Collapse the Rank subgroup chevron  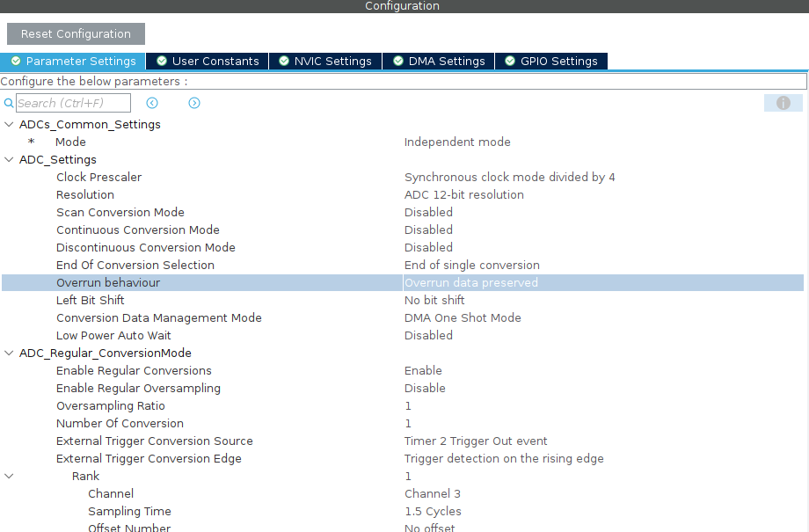9,476
